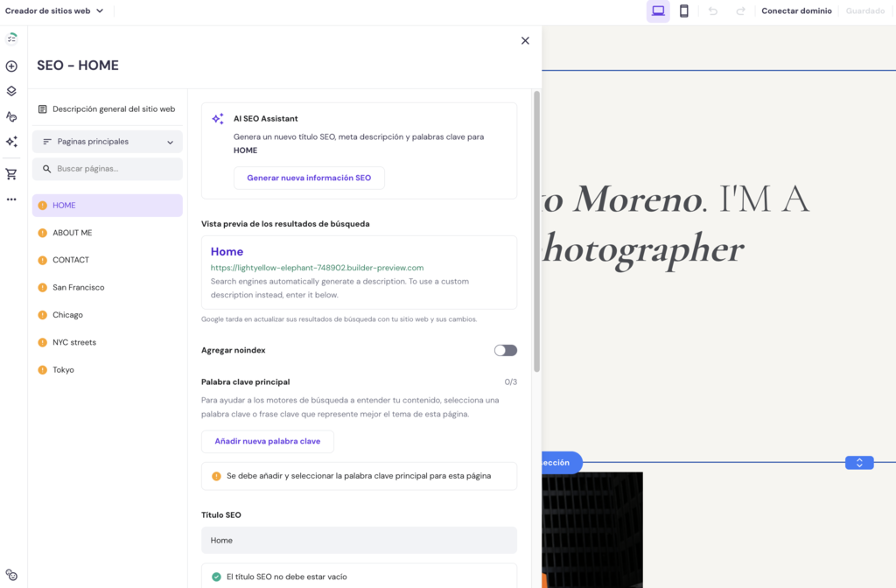The width and height of the screenshot is (896, 588).
Task: Click Generar nueva información SEO
Action: pos(308,178)
